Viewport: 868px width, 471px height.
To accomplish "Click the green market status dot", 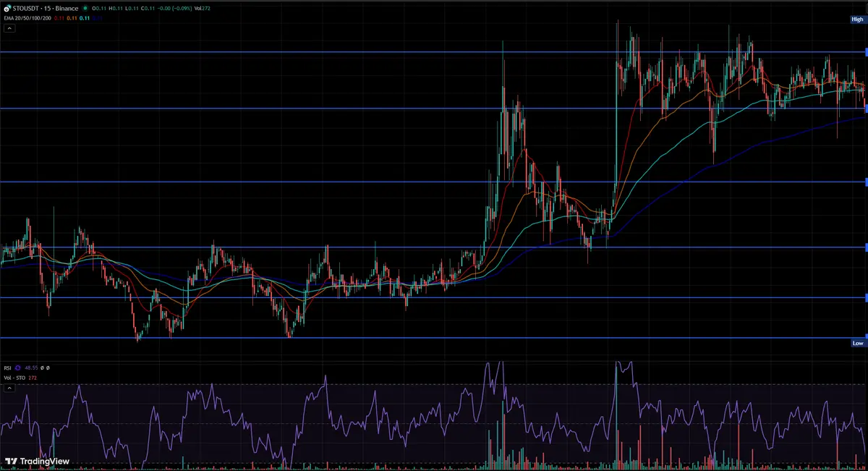I will click(x=85, y=9).
